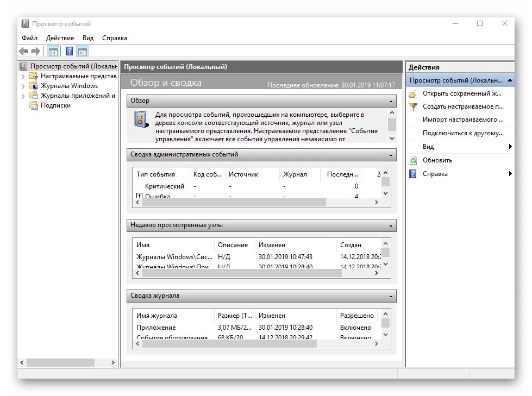The height and width of the screenshot is (396, 532).
Task: Open the blue Help toolbar icon
Action: 69,51
